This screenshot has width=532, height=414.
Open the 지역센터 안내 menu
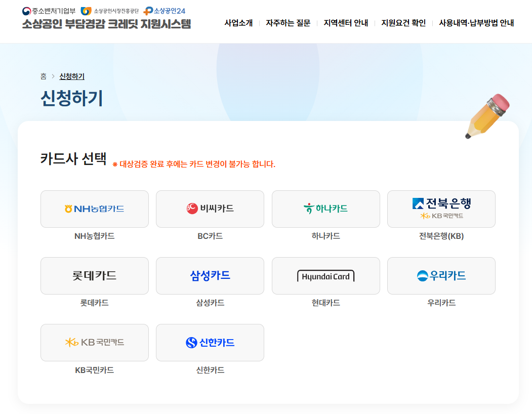pyautogui.click(x=346, y=23)
